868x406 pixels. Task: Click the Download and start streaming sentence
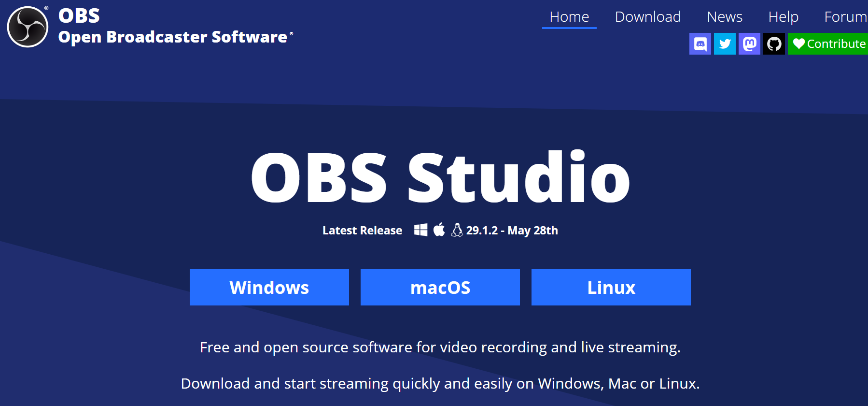coord(440,384)
